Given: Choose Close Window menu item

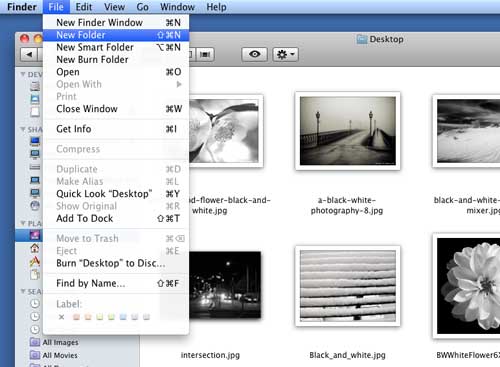Looking at the screenshot, I should [x=116, y=109].
